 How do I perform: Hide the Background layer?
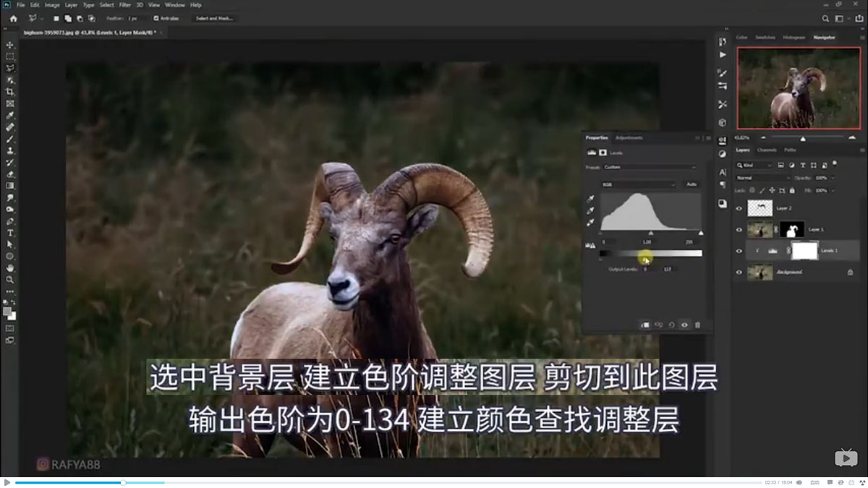[x=739, y=273]
